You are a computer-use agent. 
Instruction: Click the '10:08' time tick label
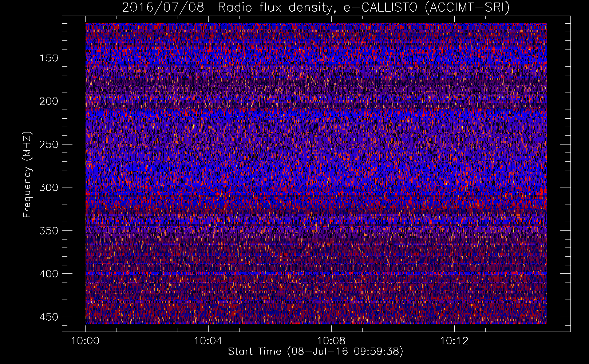click(x=331, y=341)
